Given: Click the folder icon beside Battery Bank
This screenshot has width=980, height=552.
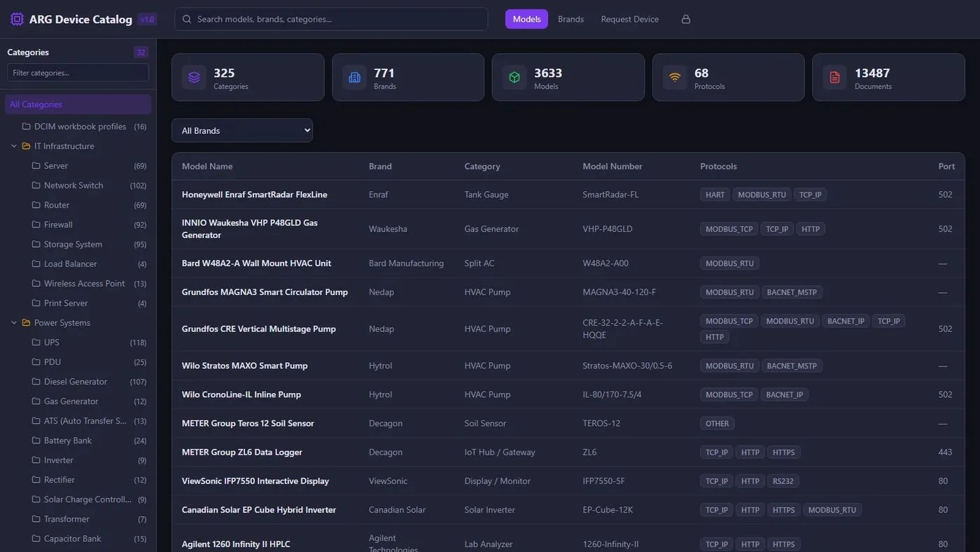Looking at the screenshot, I should coord(36,441).
